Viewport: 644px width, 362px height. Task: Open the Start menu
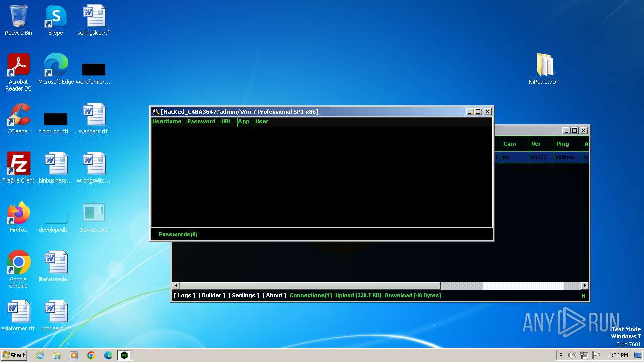pos(14,355)
